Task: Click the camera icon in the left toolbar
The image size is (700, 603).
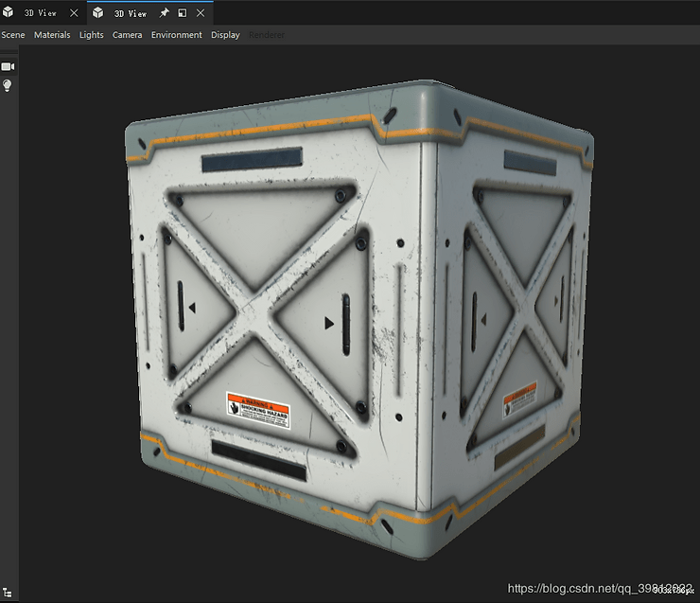Action: 8,66
